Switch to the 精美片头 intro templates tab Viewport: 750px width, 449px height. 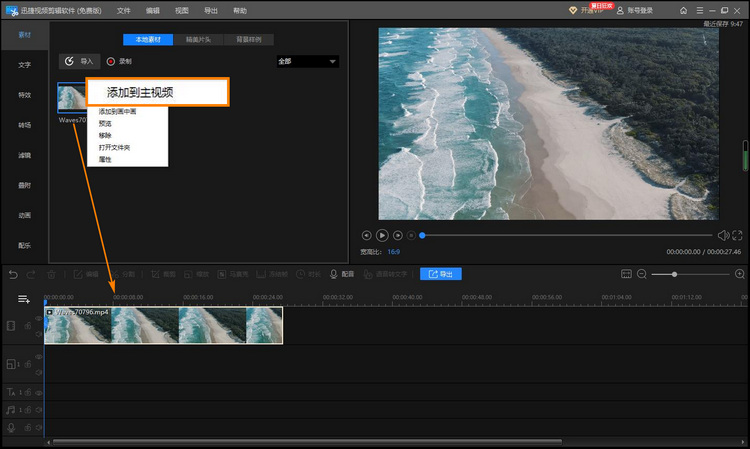[198, 40]
